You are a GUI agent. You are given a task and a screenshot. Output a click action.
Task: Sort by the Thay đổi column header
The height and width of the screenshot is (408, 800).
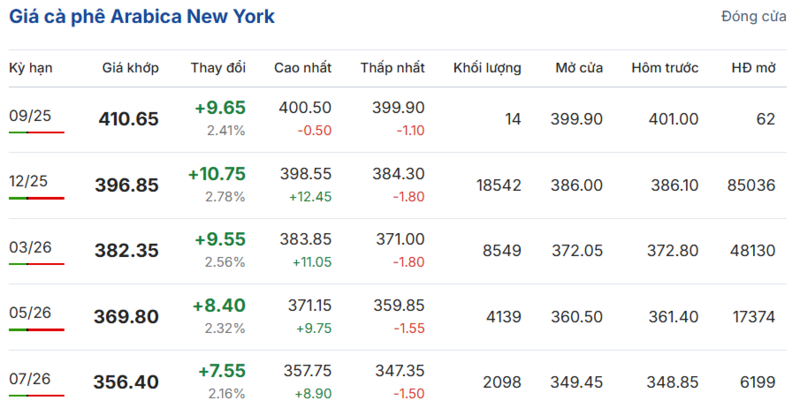click(218, 68)
